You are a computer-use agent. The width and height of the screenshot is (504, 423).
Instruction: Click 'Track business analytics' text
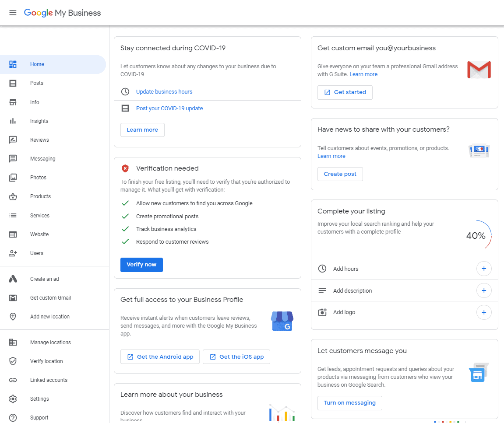coord(166,229)
